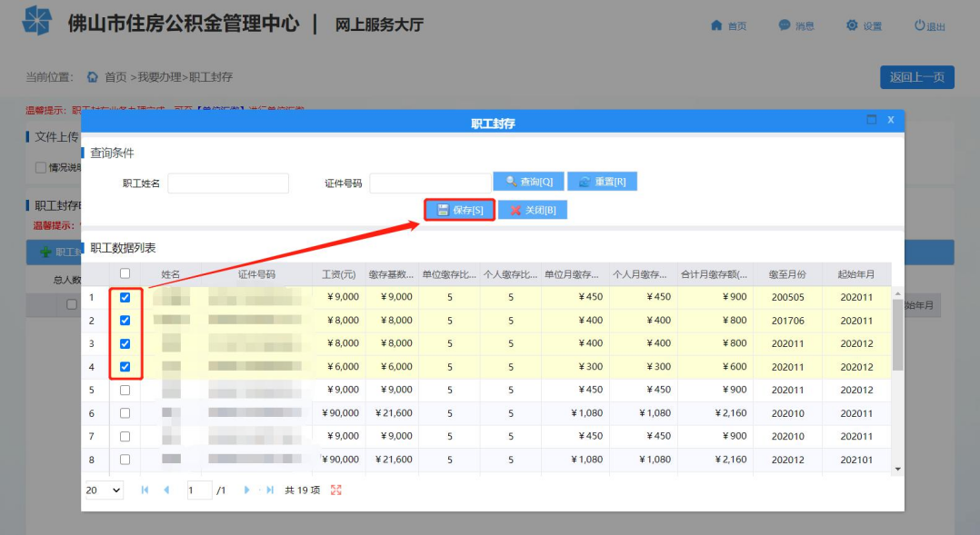This screenshot has width=980, height=535.
Task: Toggle the select-all checkbox in table header
Action: (125, 273)
